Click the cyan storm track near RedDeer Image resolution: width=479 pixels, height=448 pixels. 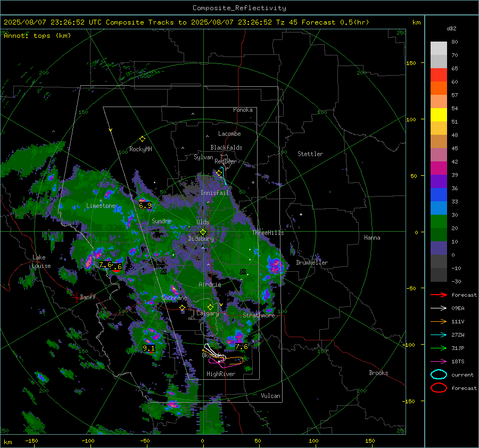[224, 175]
